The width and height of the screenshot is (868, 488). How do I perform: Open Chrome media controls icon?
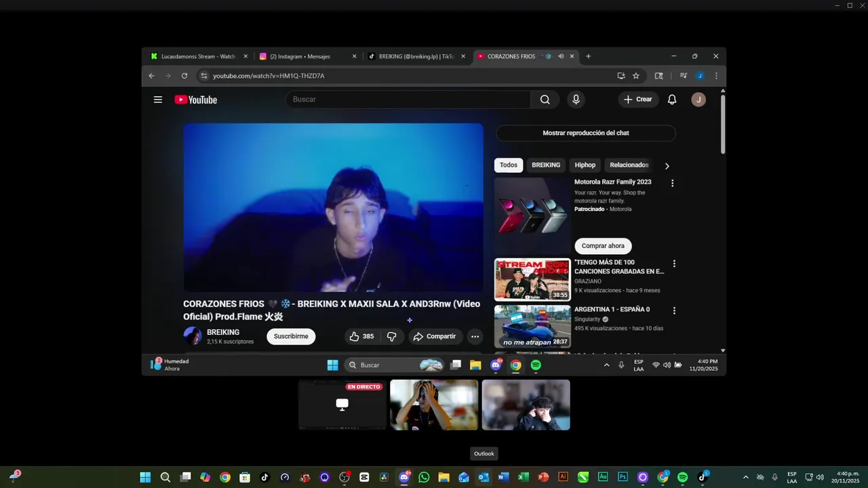coord(684,76)
